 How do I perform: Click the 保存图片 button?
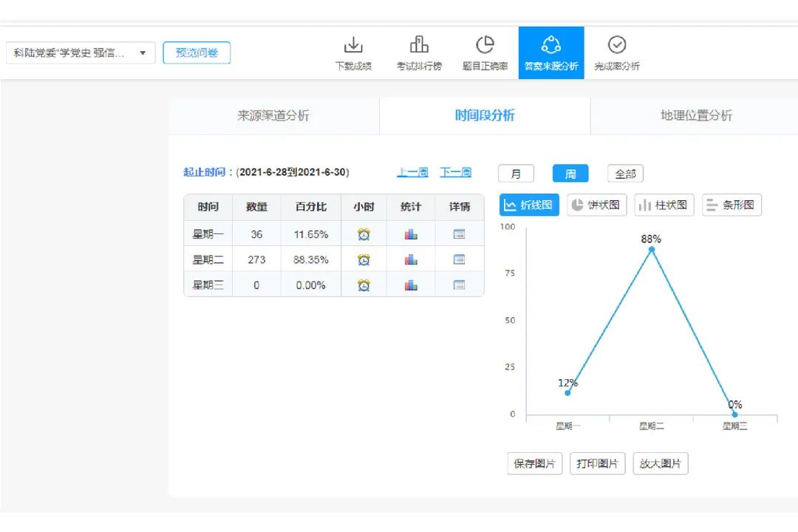click(x=534, y=464)
